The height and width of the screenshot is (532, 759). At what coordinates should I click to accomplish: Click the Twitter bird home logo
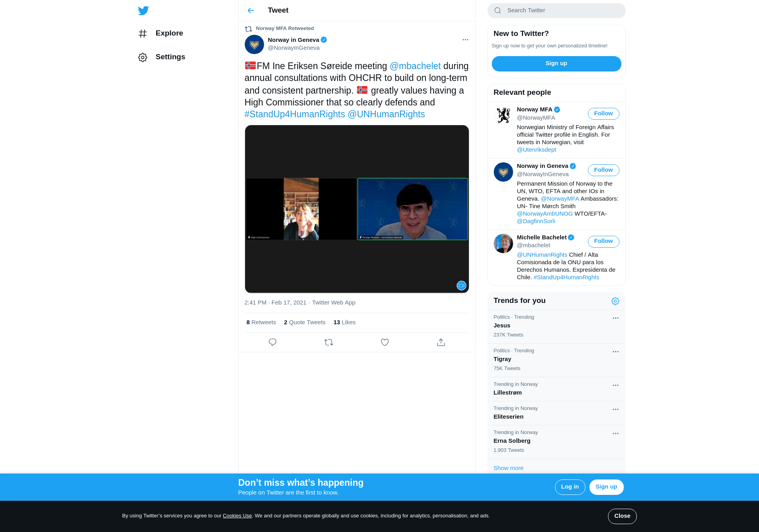(x=143, y=11)
